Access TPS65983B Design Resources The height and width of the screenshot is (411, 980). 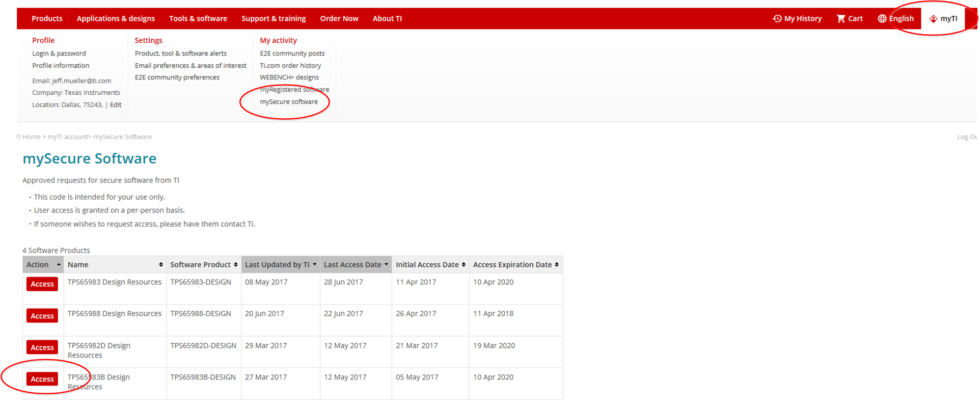(x=42, y=379)
